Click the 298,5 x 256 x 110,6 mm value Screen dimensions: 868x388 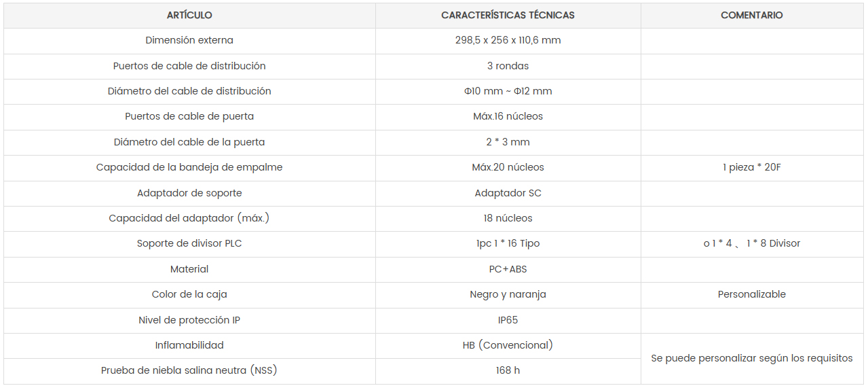508,40
